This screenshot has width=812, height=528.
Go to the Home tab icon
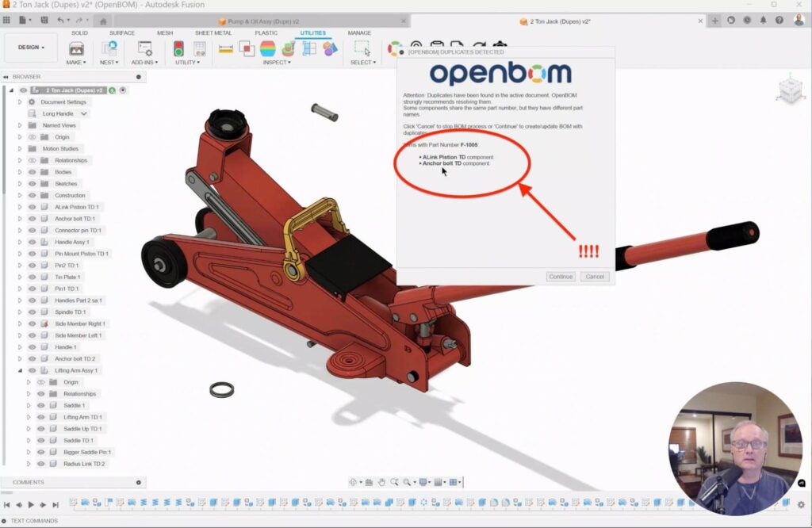pos(103,21)
